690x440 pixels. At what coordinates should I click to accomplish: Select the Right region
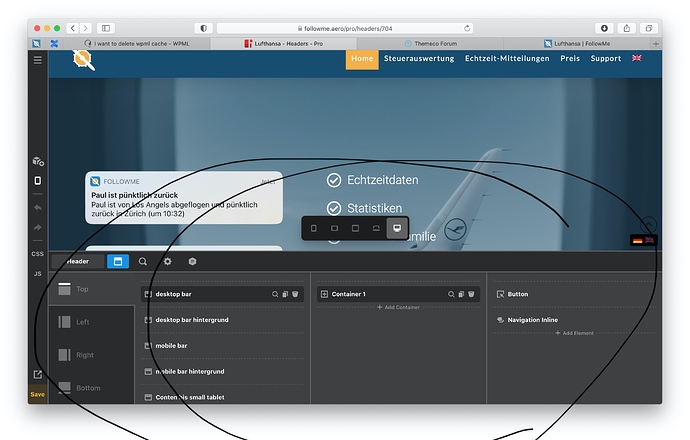click(92, 355)
